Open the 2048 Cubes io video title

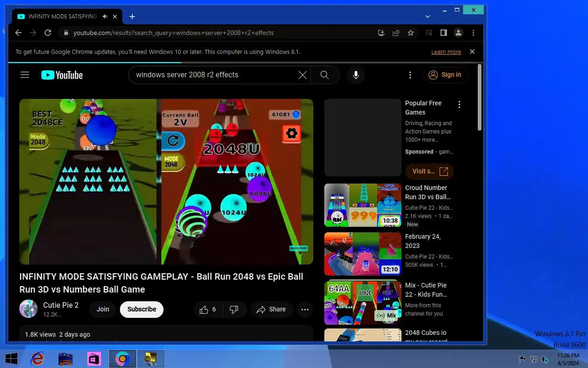click(x=426, y=336)
